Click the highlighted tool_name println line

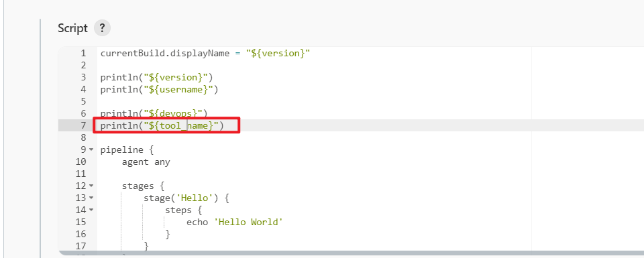pyautogui.click(x=162, y=125)
